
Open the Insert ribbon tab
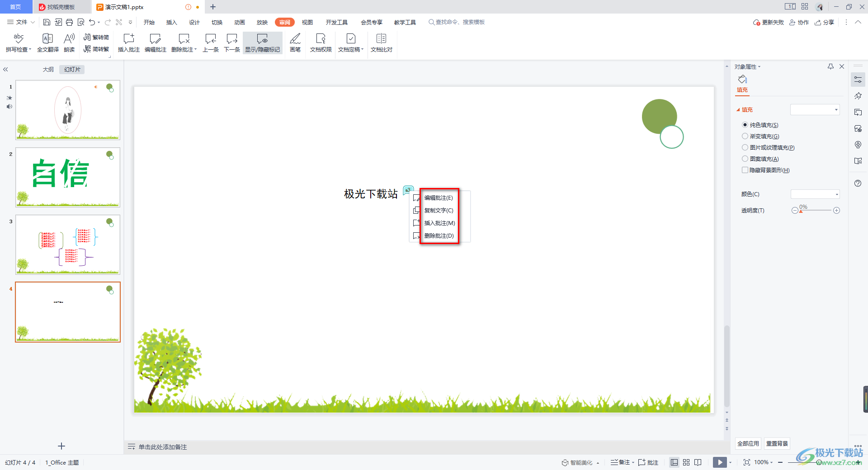pos(172,22)
